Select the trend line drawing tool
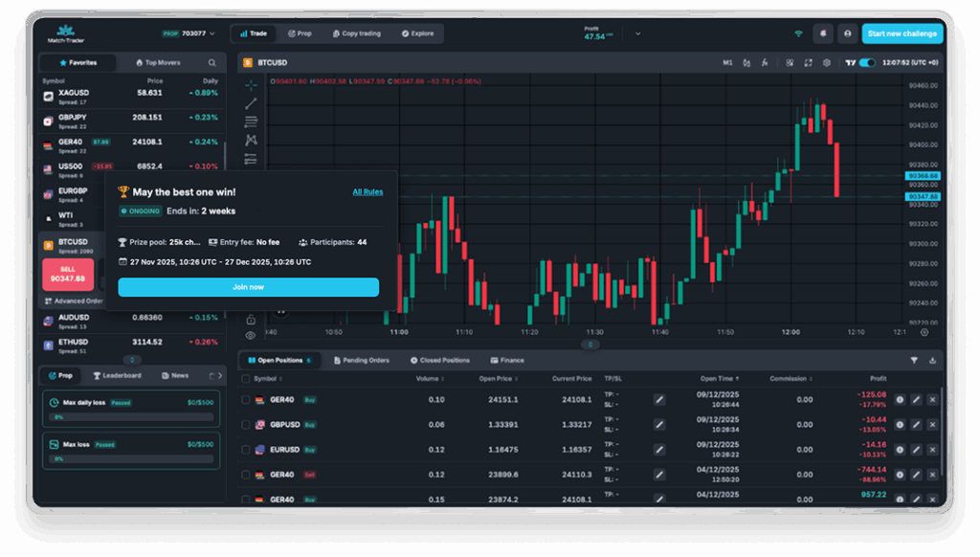The image size is (980, 557). (x=251, y=103)
